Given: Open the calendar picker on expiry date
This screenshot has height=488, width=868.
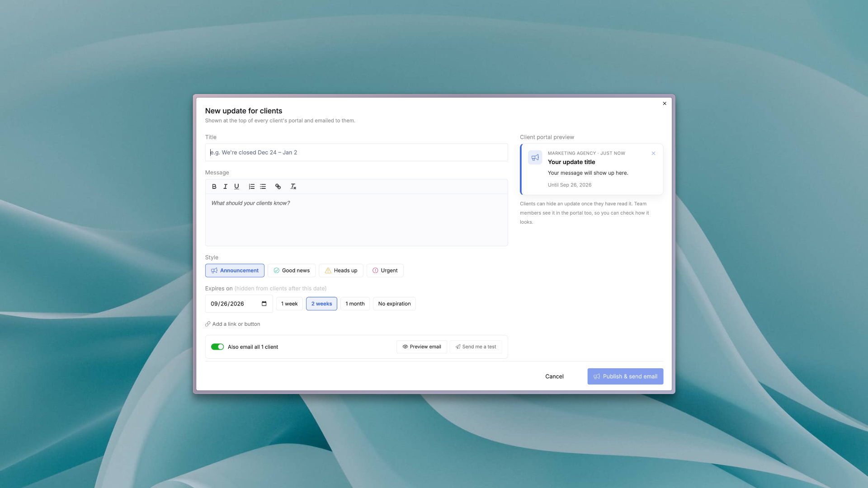Looking at the screenshot, I should (x=264, y=304).
